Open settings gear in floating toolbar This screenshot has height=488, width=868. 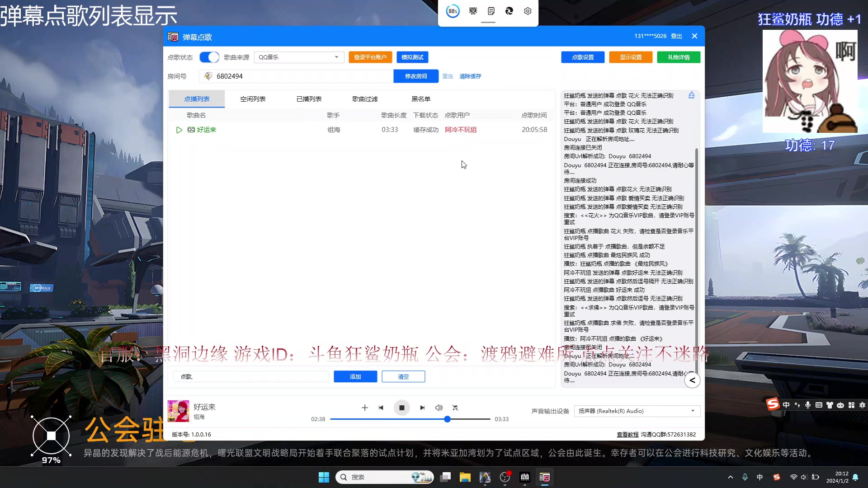(528, 11)
